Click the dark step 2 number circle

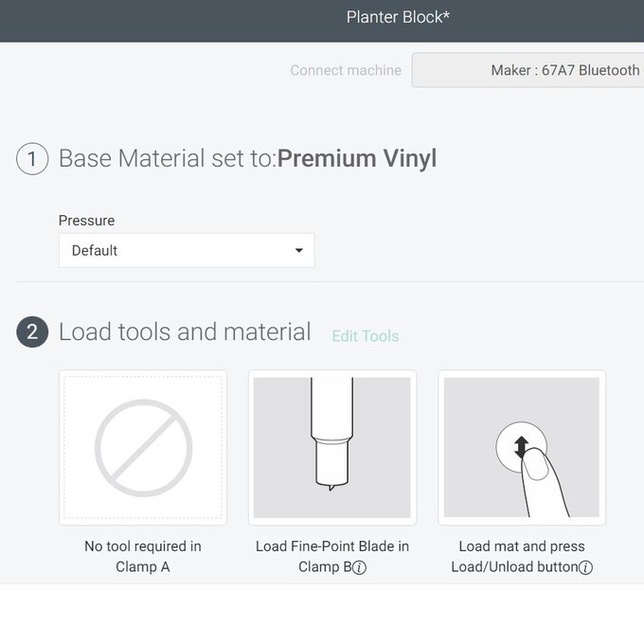32,332
